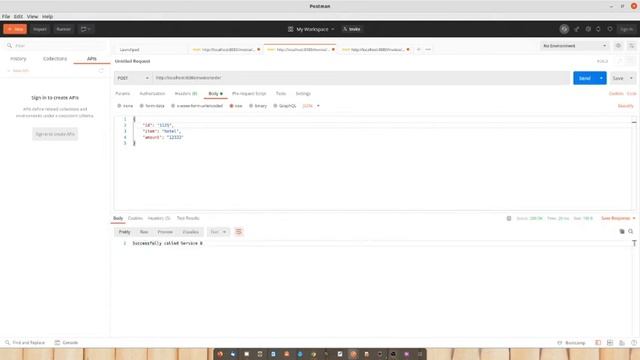Switch two-pane view icon in status bar
This screenshot has width=640, height=360.
(x=610, y=342)
